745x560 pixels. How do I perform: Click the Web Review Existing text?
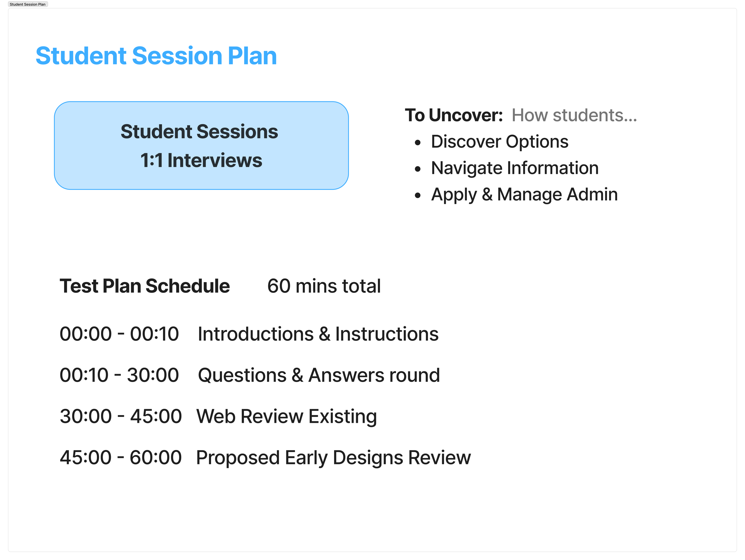tap(287, 417)
